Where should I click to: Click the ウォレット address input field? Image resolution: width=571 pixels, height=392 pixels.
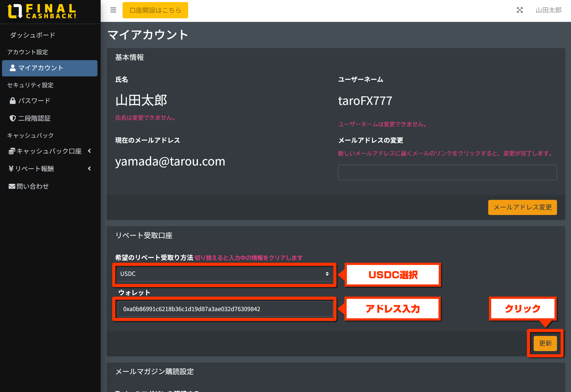225,309
